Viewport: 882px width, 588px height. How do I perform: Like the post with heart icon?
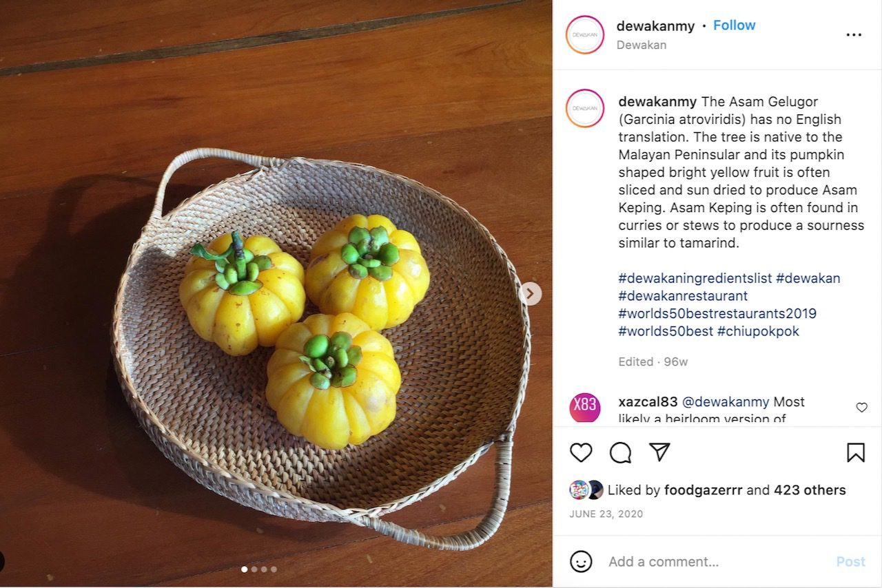[x=581, y=452]
